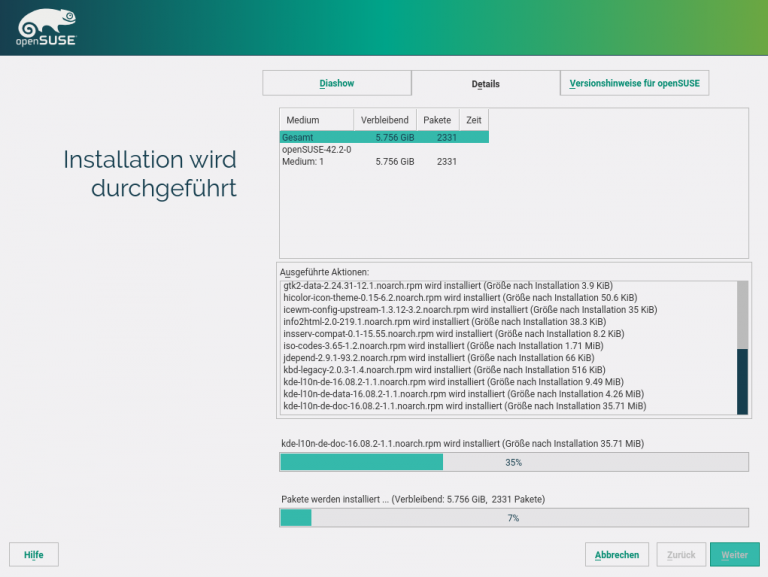Switch to the Diashow tab
The width and height of the screenshot is (768, 577).
point(336,83)
